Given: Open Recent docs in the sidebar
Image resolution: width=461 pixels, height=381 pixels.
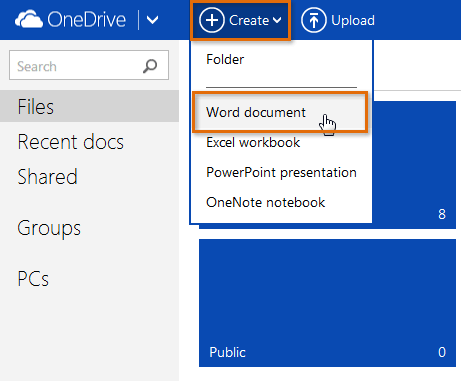Looking at the screenshot, I should pos(70,142).
